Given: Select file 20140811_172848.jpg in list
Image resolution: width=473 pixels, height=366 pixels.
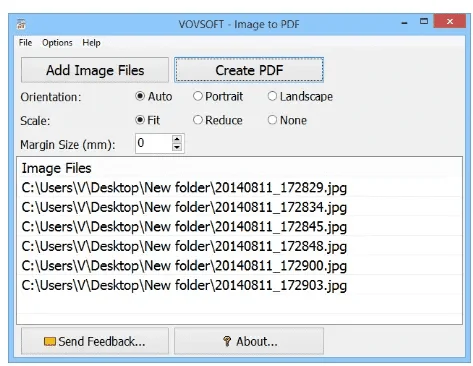Looking at the screenshot, I should 239,246.
